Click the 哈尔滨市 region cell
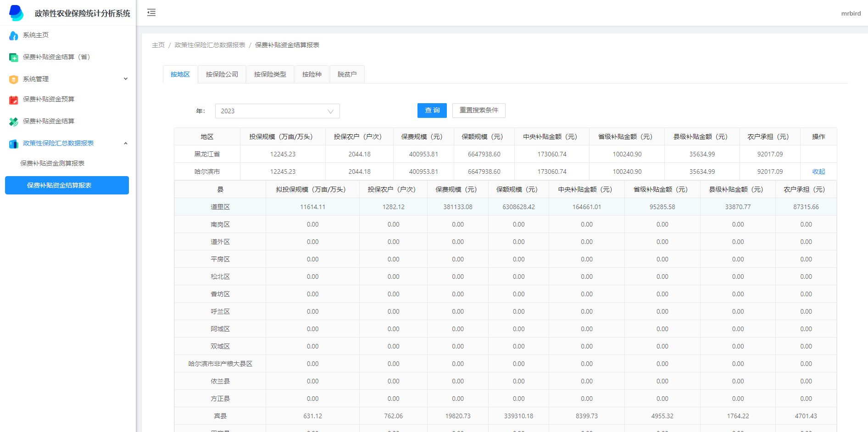The width and height of the screenshot is (868, 432). pos(207,172)
